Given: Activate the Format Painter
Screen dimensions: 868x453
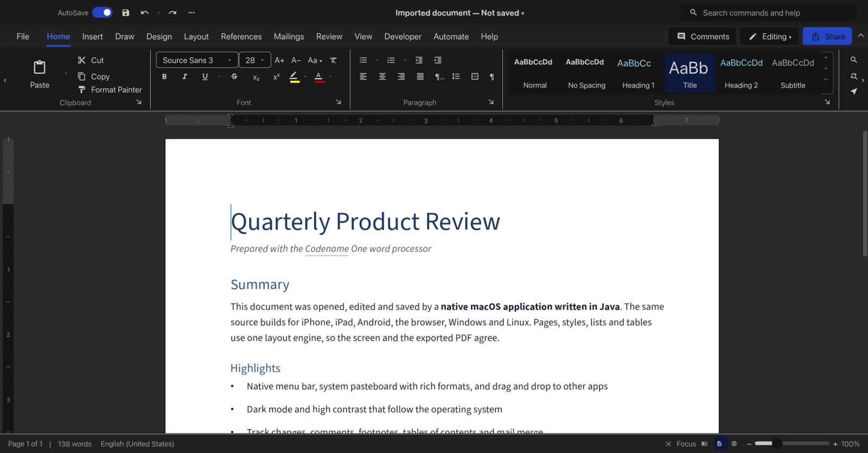Looking at the screenshot, I should click(110, 90).
